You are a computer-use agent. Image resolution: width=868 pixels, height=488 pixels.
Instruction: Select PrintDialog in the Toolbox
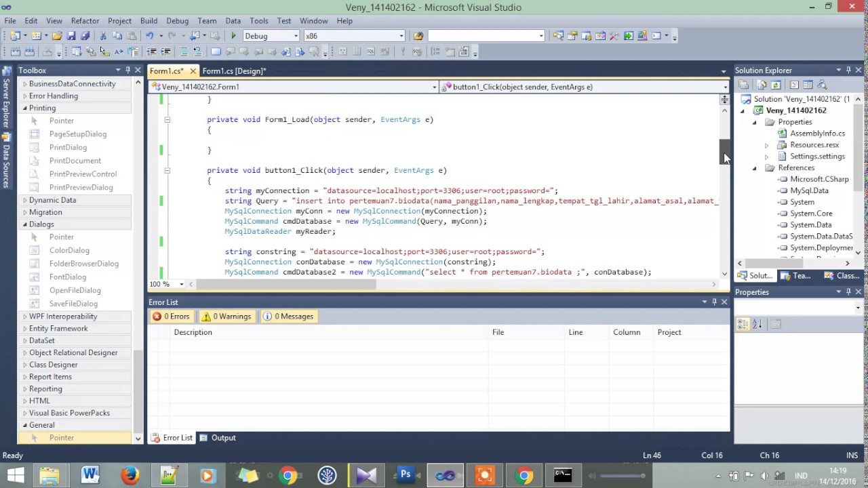[68, 147]
